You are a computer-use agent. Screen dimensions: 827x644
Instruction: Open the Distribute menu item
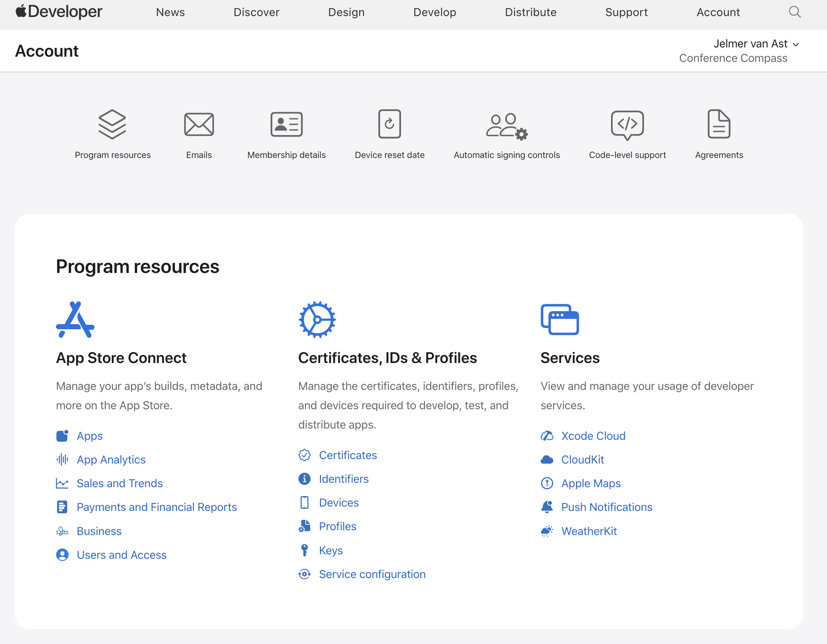pyautogui.click(x=531, y=12)
